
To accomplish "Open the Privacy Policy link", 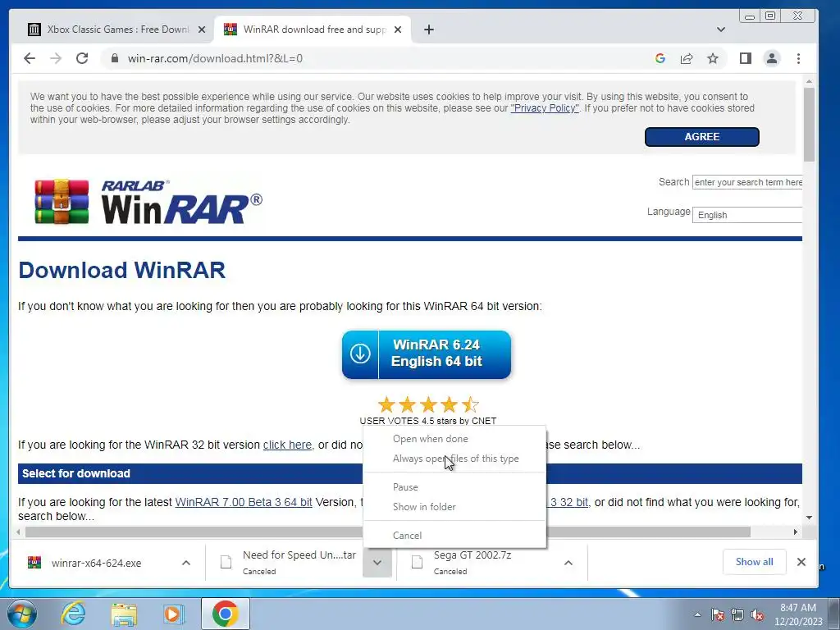I will click(x=545, y=108).
